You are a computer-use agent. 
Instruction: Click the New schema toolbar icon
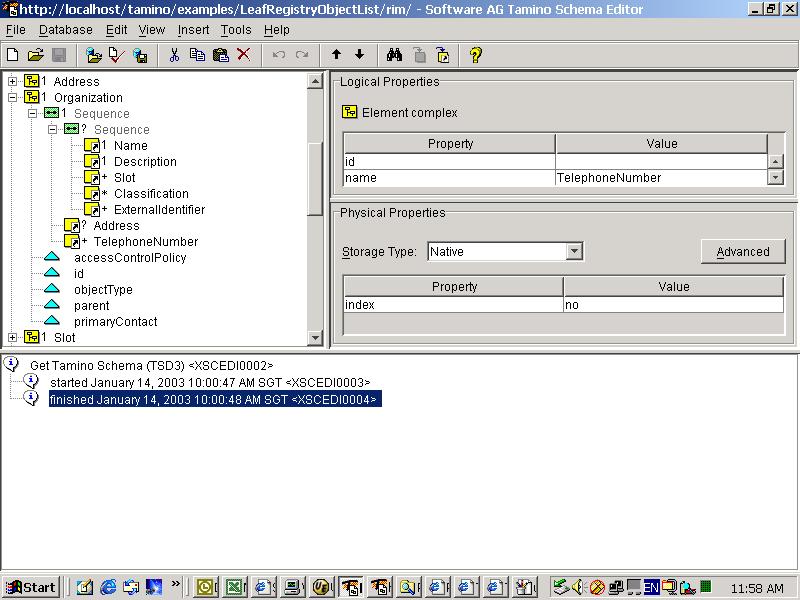coord(13,55)
